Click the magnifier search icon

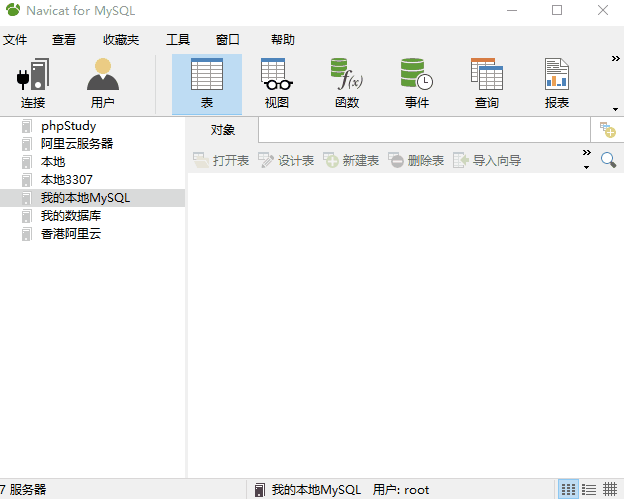point(608,160)
